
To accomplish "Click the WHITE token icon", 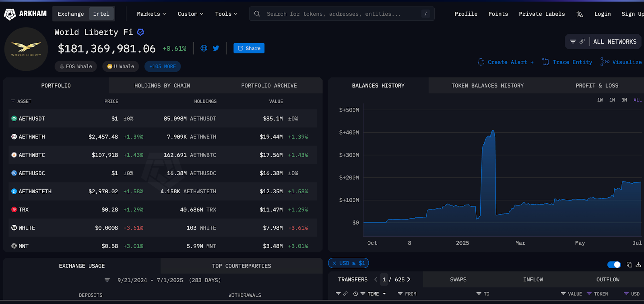I will [14, 228].
